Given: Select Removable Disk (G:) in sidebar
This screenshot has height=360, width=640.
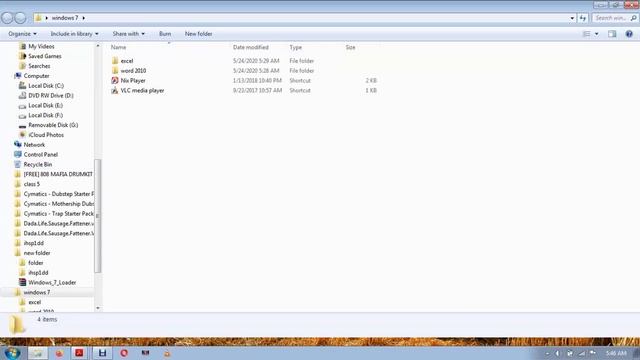Looking at the screenshot, I should click(53, 125).
